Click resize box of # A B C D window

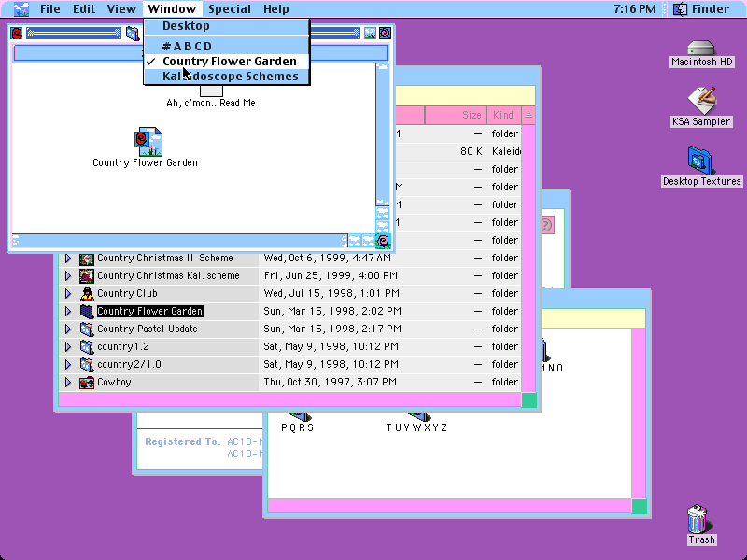point(639,507)
